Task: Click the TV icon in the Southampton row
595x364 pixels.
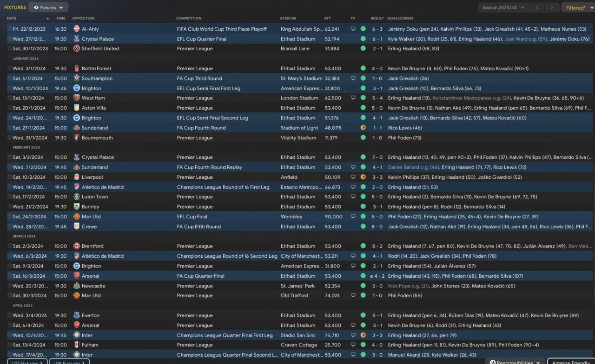Action: click(x=353, y=78)
